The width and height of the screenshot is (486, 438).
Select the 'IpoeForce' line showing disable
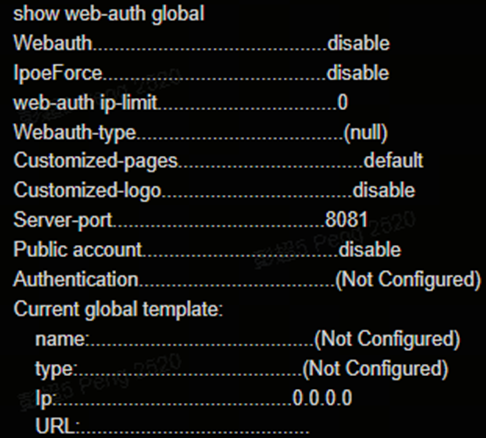pos(201,73)
